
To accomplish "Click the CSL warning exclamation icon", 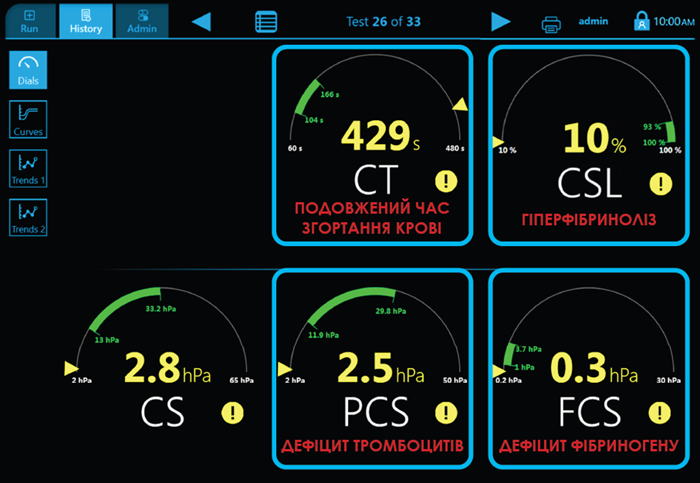I will click(x=660, y=183).
